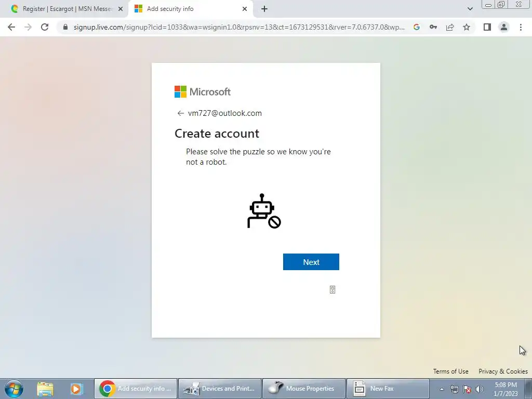532x399 pixels.
Task: Open New Fax taskbar window
Action: click(x=388, y=389)
